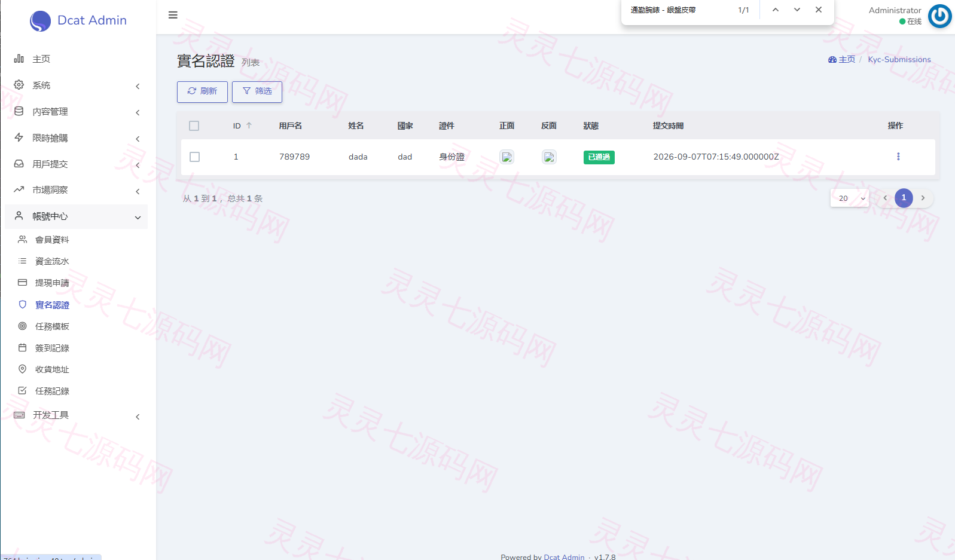Viewport: 955px width, 560px height.
Task: Click the Administrator user name
Action: (x=895, y=10)
